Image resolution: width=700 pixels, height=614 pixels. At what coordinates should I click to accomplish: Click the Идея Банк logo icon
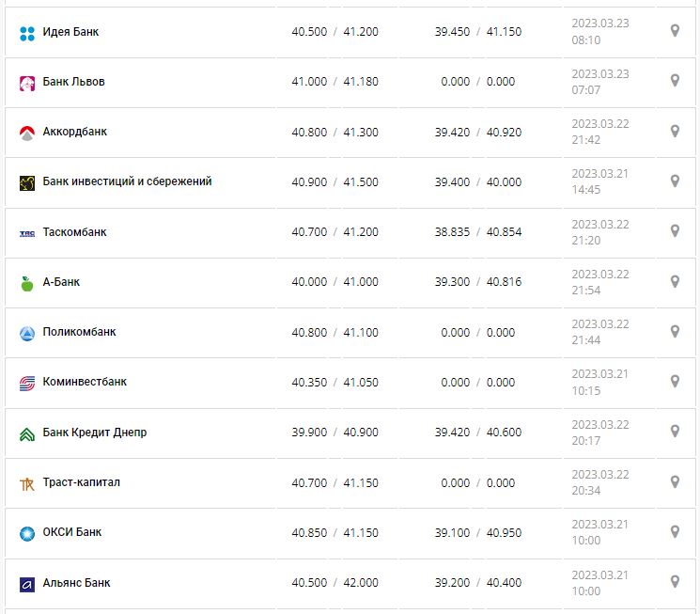point(26,33)
